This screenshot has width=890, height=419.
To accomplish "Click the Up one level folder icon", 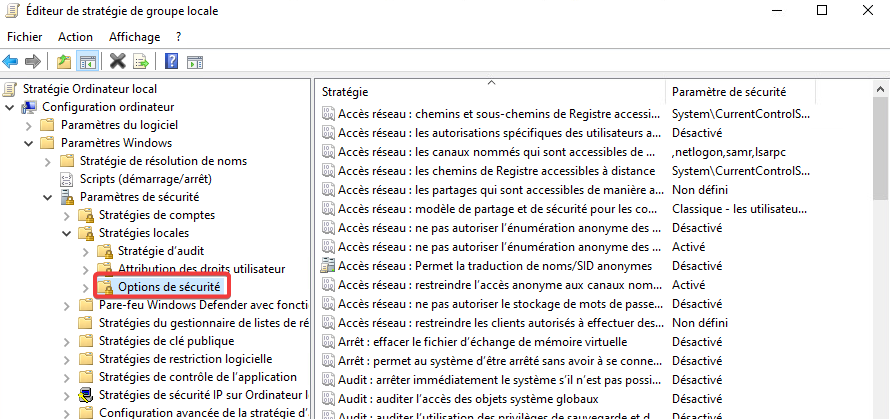I will (64, 61).
